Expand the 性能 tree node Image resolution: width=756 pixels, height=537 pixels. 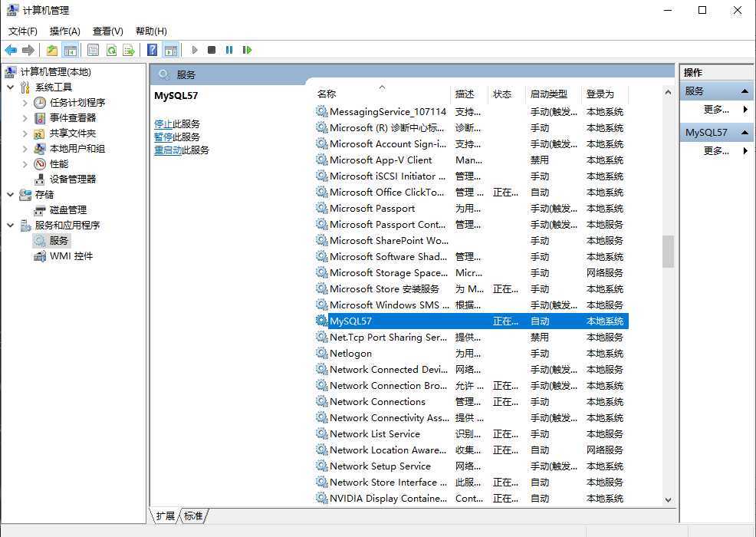25,164
